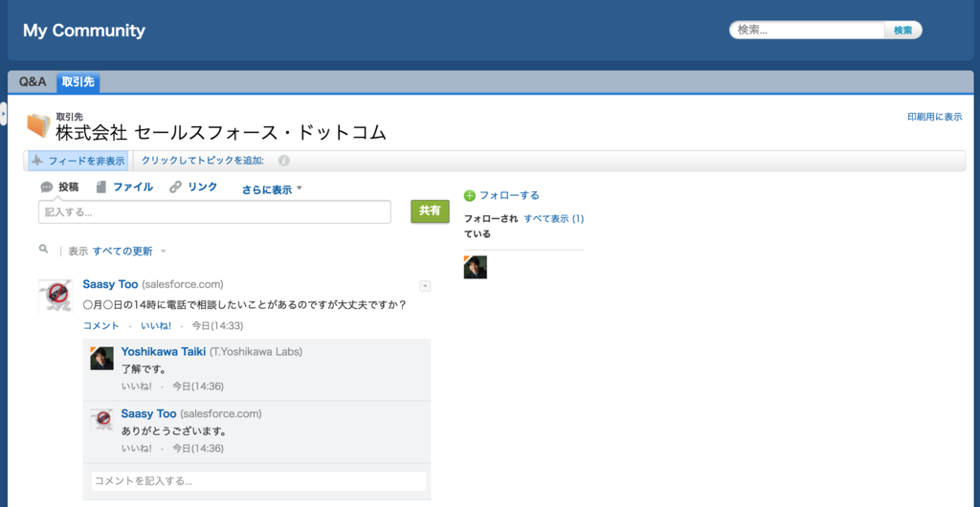This screenshot has width=980, height=507.
Task: Open the 今日(14:33) timestamp link
Action: click(x=217, y=326)
